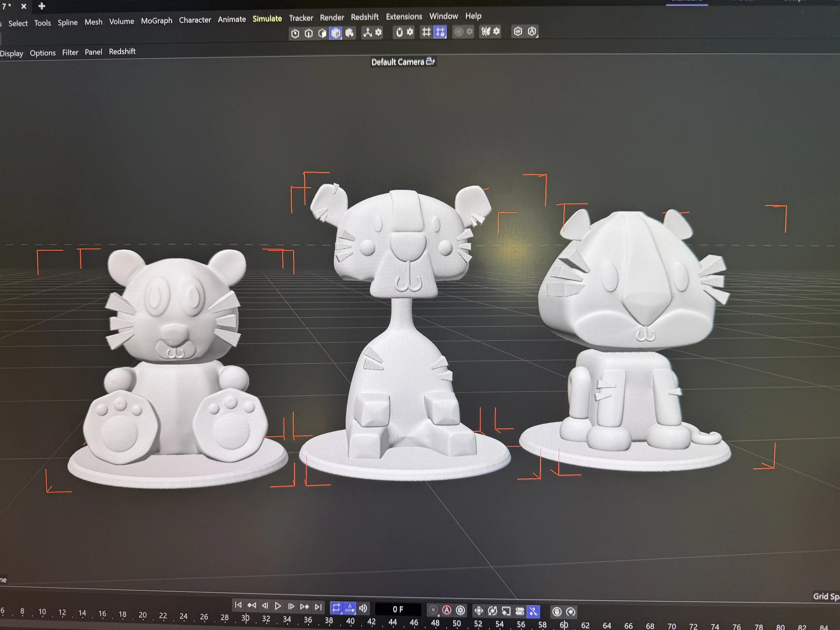Viewport: 840px width, 630px height.
Task: Open the Simulate menu
Action: [x=267, y=18]
